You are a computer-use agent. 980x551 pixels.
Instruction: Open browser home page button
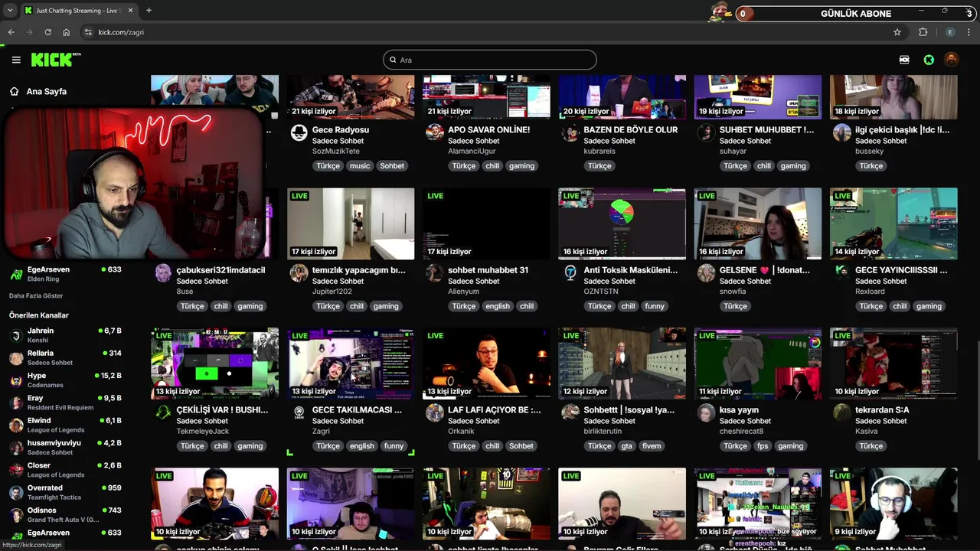pos(66,32)
